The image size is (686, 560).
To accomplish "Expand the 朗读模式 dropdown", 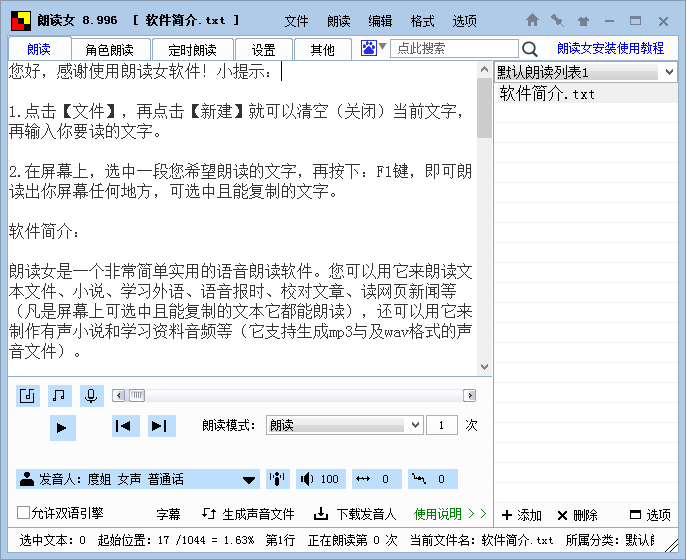I will [415, 425].
